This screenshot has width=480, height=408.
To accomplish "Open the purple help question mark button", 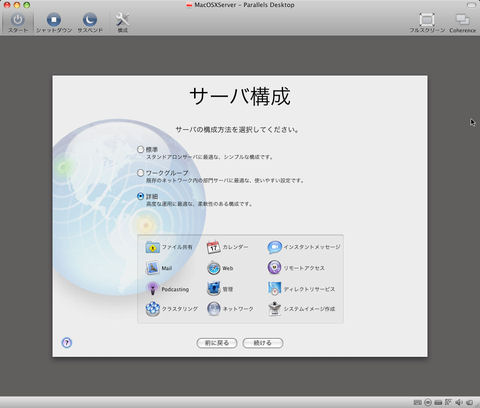I will click(x=67, y=343).
